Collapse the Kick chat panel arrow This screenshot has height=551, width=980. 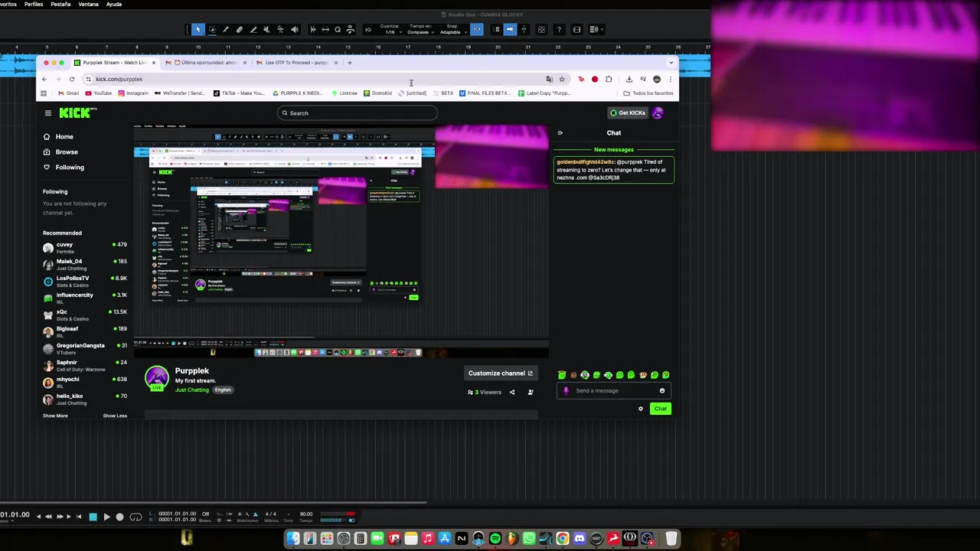[x=560, y=132]
